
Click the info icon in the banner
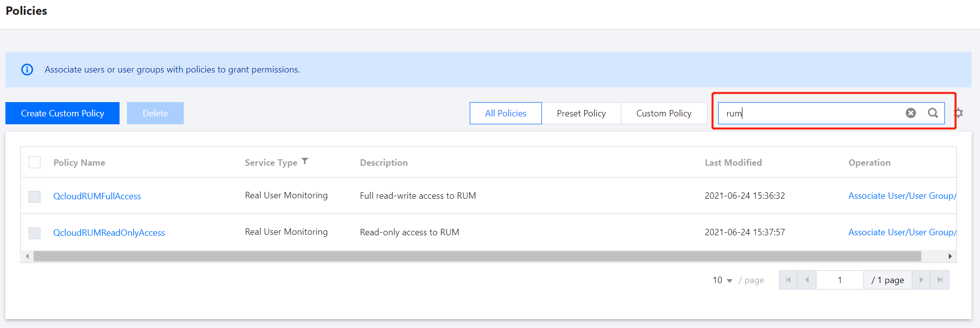tap(27, 70)
